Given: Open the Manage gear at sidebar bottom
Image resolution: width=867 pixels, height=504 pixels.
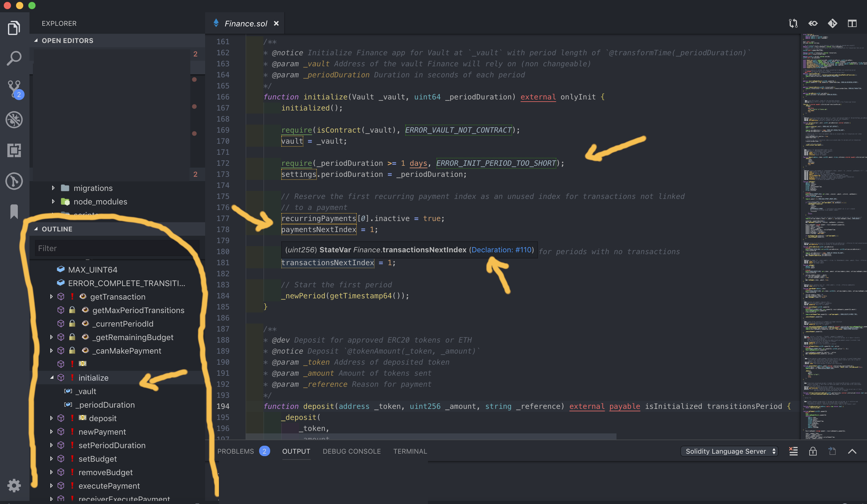Looking at the screenshot, I should 14,485.
